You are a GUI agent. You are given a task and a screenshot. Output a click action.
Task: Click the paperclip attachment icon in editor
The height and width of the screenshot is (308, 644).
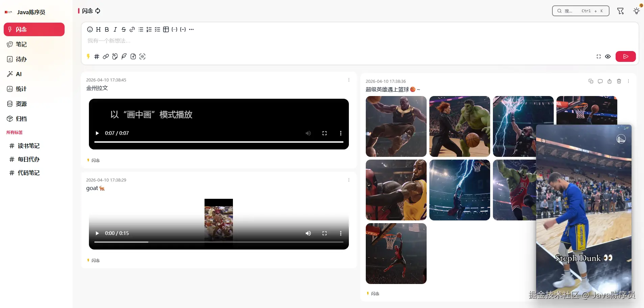115,56
